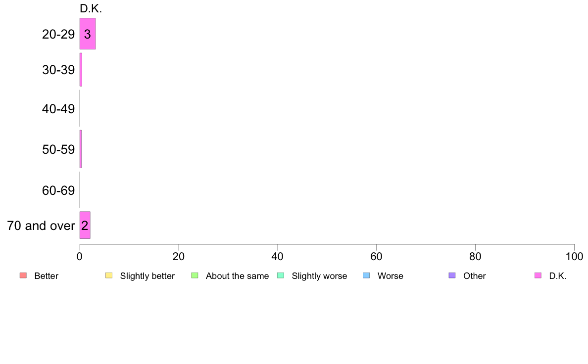
Task: Select the 60 tick label on x-axis
Action: pyautogui.click(x=376, y=256)
